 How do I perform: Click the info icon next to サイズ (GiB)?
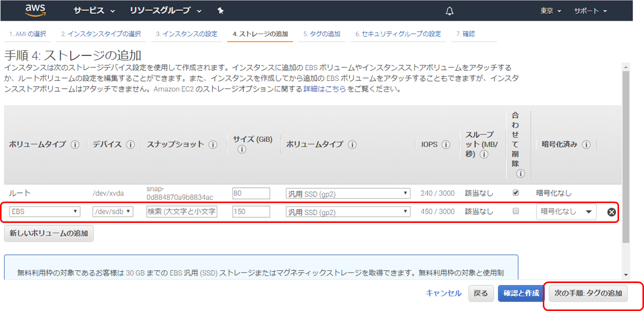tap(241, 150)
